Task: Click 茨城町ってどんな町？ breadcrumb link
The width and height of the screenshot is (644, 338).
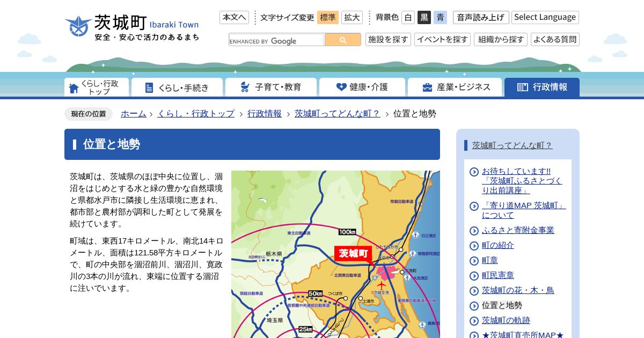Action: 338,114
